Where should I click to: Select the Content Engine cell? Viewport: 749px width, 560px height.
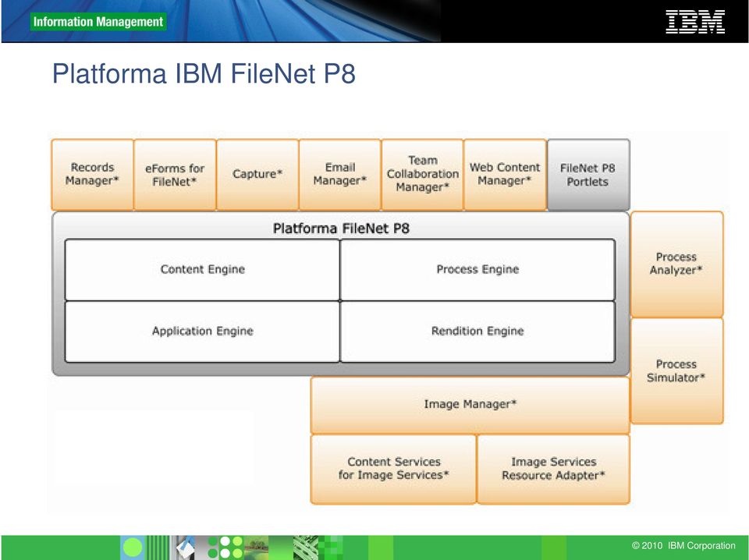coord(203,270)
